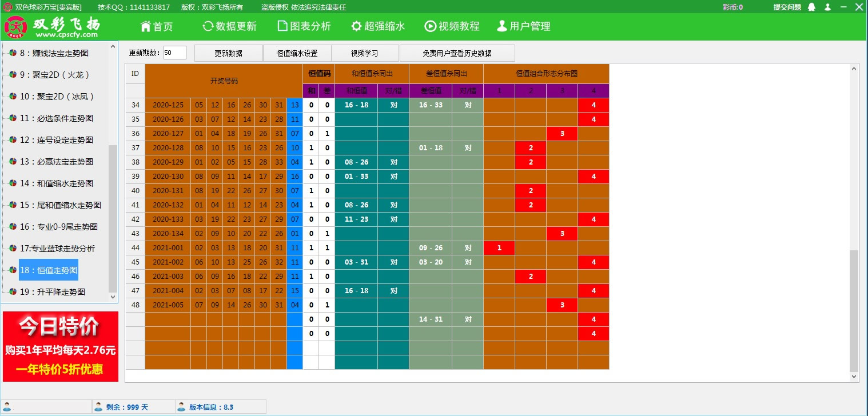Open 图表分析 chart analysis document icon

[282, 26]
